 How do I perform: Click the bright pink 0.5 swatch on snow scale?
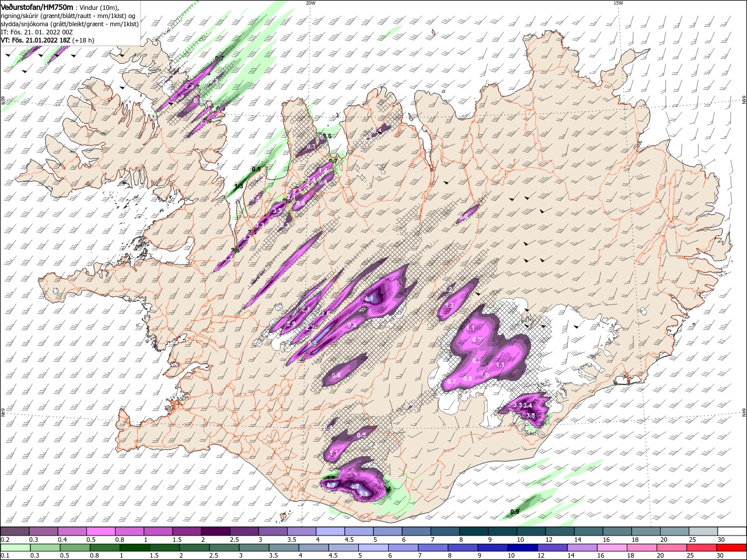pyautogui.click(x=100, y=531)
